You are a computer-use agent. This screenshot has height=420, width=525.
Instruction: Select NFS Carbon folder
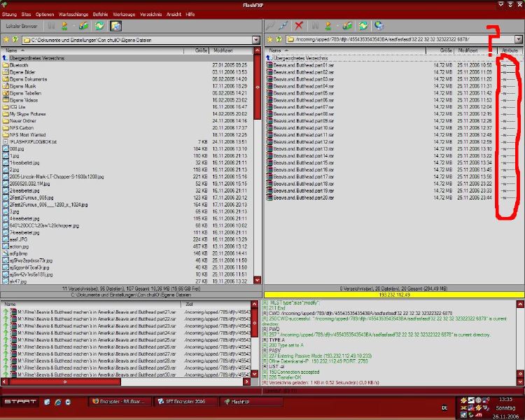22,127
